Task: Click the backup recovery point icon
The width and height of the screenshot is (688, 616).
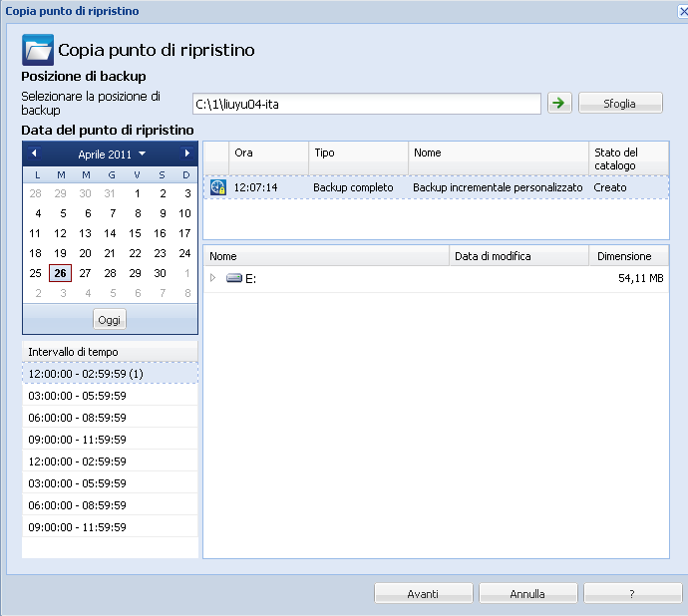Action: click(x=218, y=187)
